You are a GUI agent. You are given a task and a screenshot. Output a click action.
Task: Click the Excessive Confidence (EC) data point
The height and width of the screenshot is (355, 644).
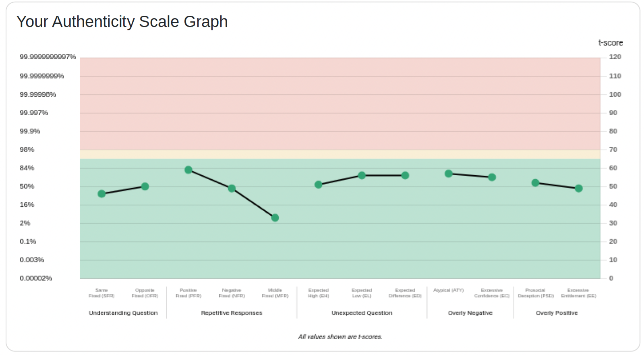tap(492, 177)
